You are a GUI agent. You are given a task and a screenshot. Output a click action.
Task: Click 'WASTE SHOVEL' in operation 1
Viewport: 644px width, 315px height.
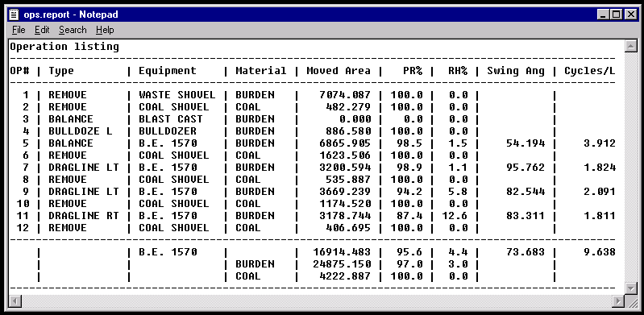(177, 95)
